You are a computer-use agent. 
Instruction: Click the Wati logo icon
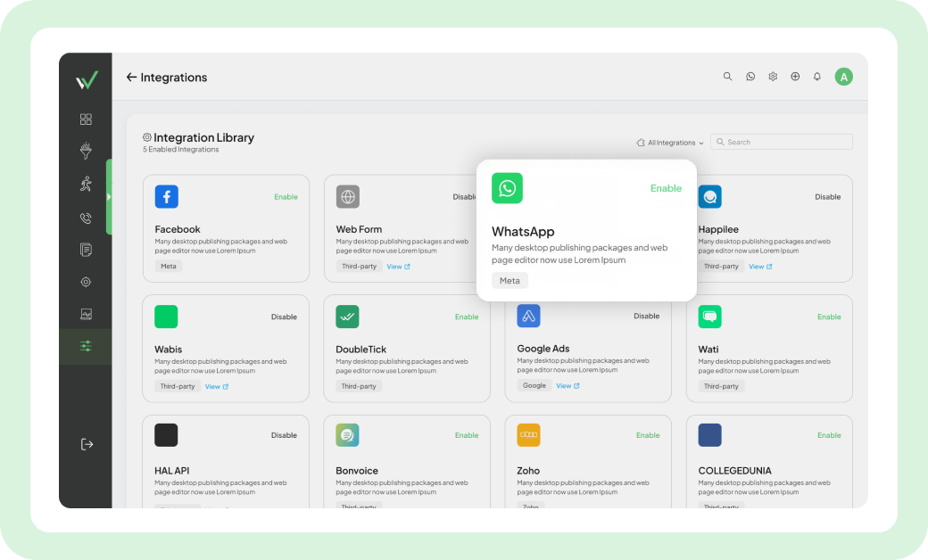click(709, 317)
